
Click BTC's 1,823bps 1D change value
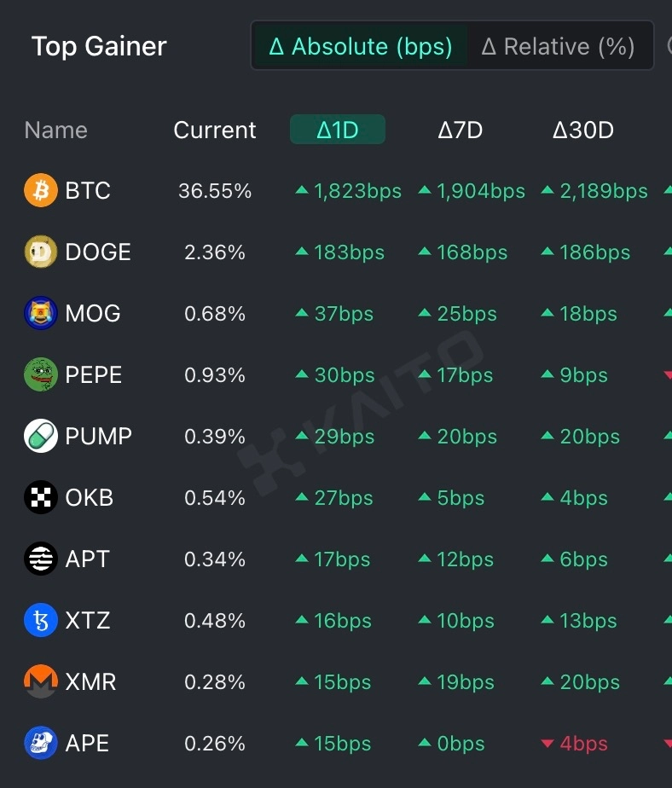click(x=357, y=191)
